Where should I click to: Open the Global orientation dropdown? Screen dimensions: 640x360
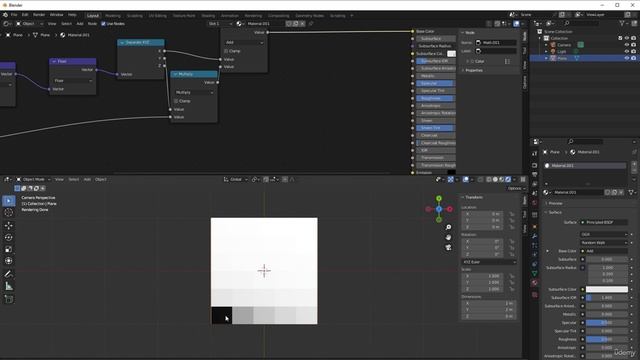coord(236,179)
